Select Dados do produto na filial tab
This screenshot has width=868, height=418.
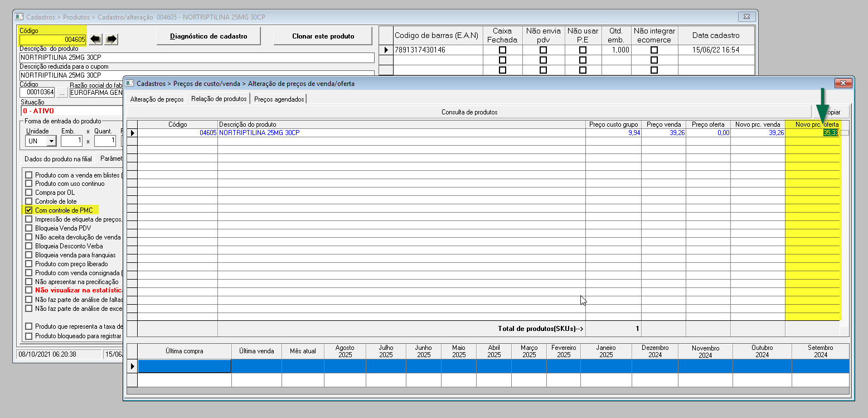(x=58, y=158)
